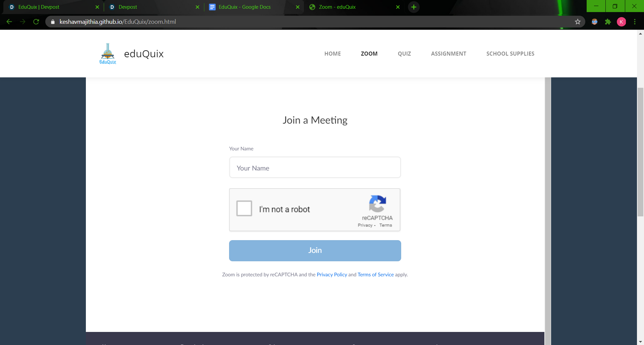Click the eduQuix site title
Image resolution: width=644 pixels, height=345 pixels.
144,54
